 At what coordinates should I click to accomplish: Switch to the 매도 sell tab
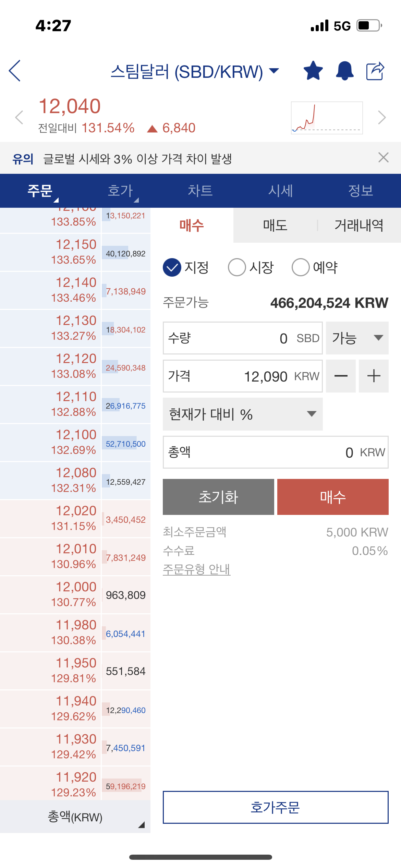275,225
